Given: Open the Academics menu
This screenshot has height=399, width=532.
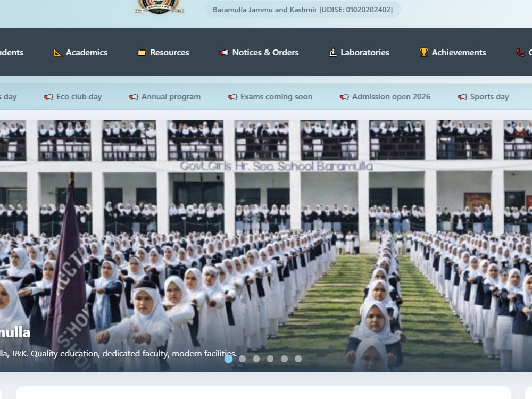Looking at the screenshot, I should tap(80, 53).
